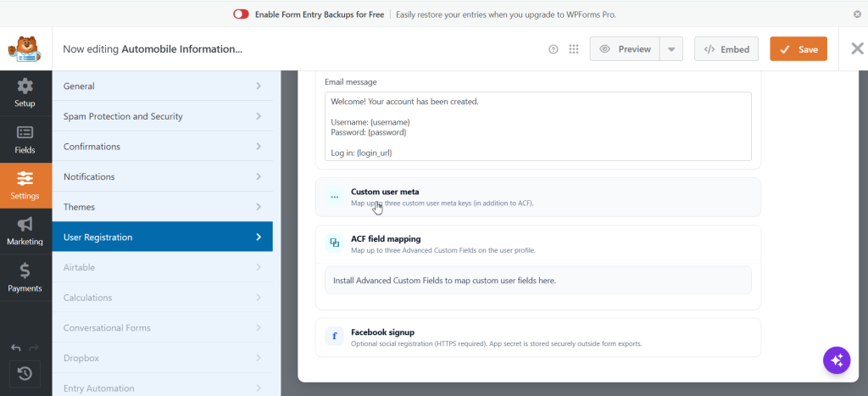This screenshot has height=396, width=868.
Task: Open the Payments dollar panel
Action: [25, 278]
